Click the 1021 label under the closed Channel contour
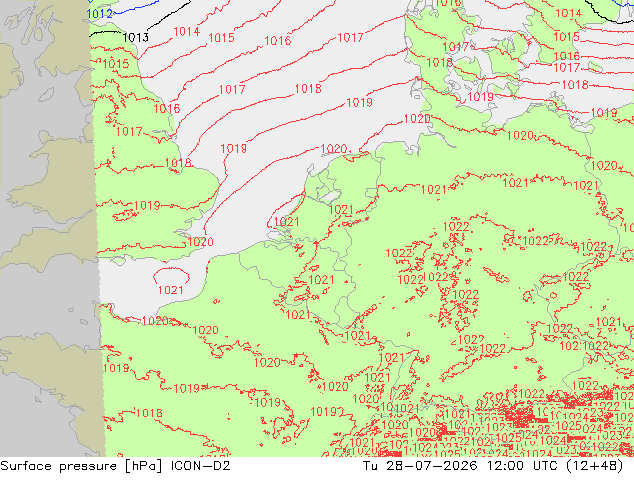The image size is (634, 490). pos(171,290)
